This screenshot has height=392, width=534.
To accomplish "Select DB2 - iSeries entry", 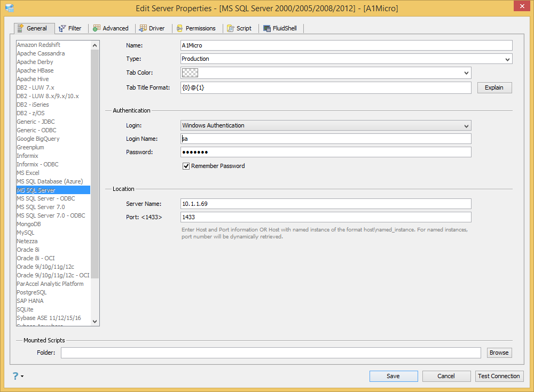I will 33,105.
